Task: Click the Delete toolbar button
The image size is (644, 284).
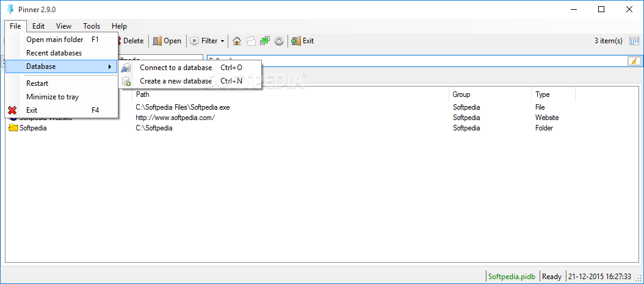Action: pyautogui.click(x=131, y=41)
